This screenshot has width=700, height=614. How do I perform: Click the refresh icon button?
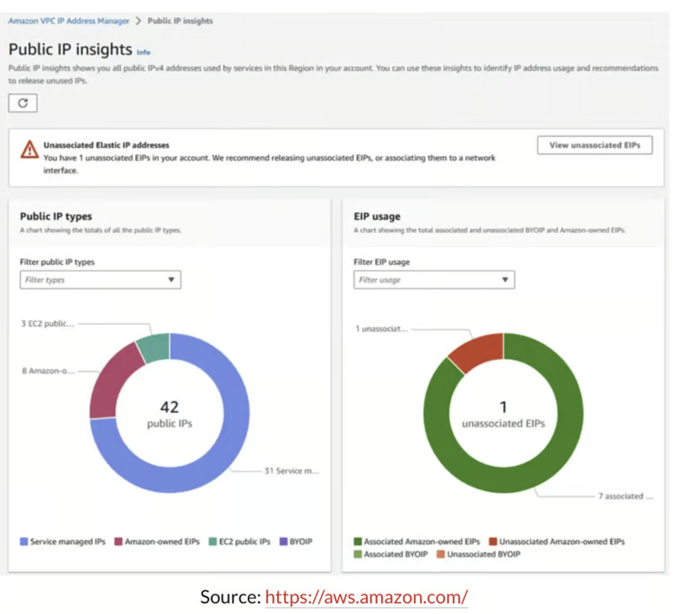click(x=23, y=103)
